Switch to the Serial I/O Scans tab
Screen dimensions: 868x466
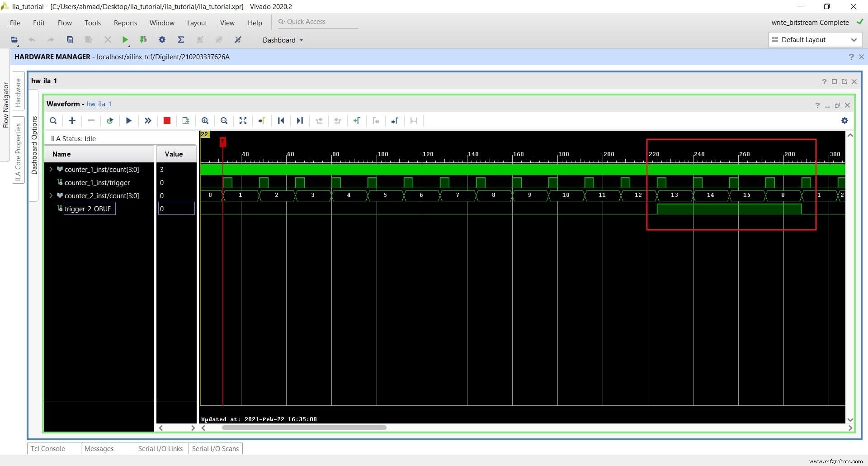(216, 448)
